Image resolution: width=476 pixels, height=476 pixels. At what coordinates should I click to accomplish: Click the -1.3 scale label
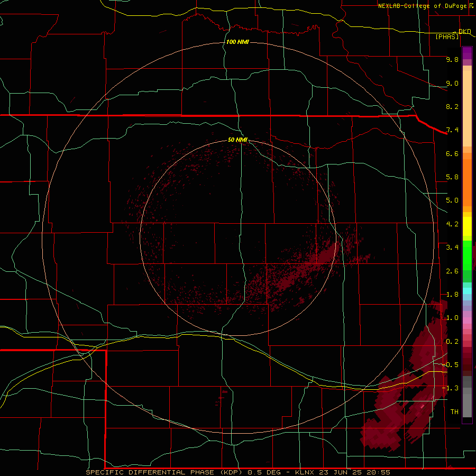click(450, 388)
